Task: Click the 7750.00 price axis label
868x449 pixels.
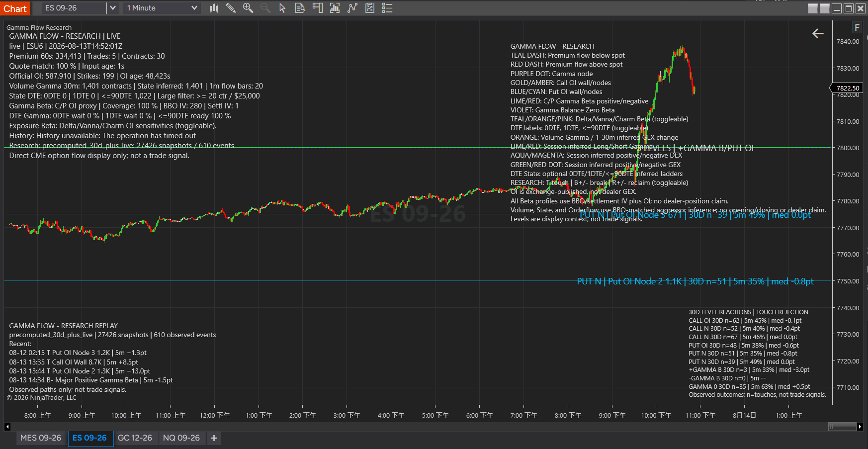Action: pos(848,281)
